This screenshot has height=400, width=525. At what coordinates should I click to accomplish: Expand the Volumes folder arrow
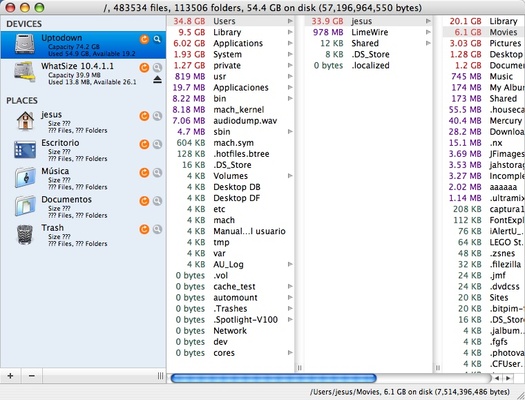click(x=290, y=176)
